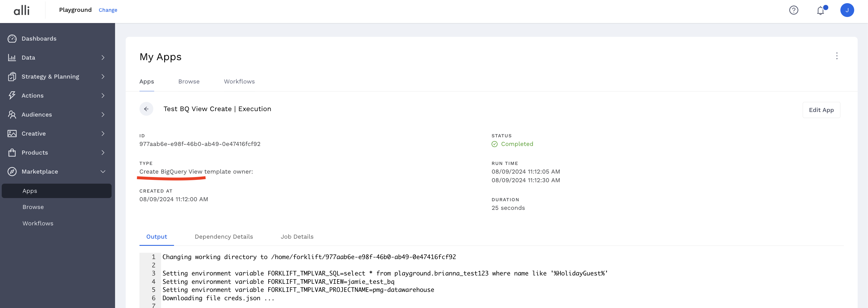The width and height of the screenshot is (868, 308).
Task: Collapse the Marketplace sidebar section
Action: [x=103, y=172]
